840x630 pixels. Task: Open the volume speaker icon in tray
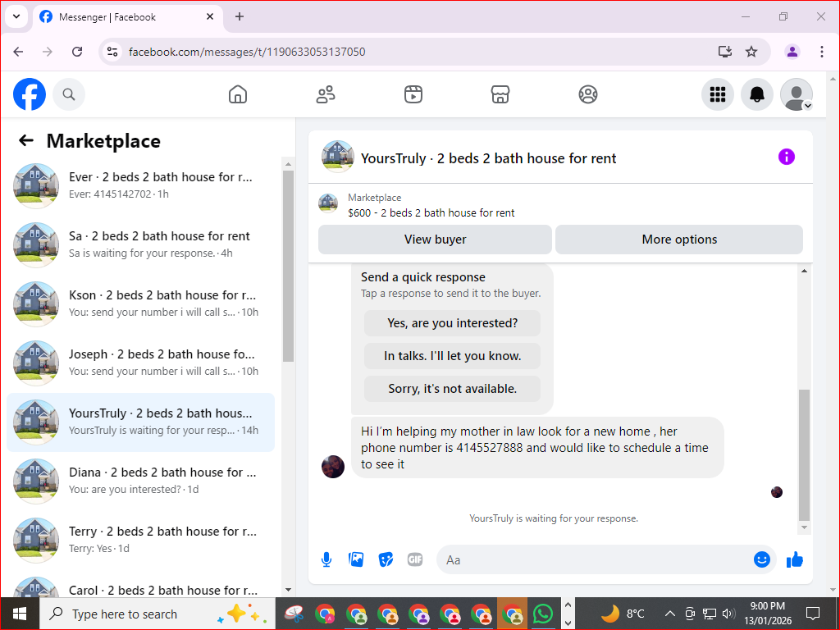pos(728,614)
